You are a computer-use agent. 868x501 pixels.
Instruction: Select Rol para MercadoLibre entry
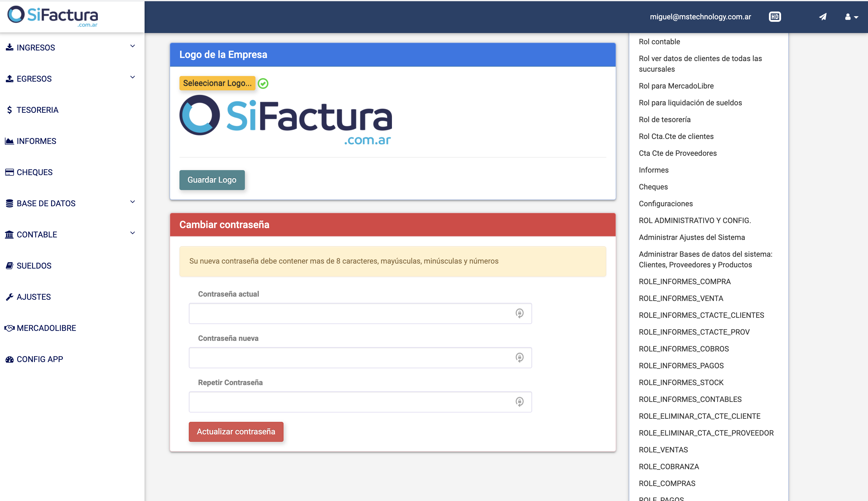(x=676, y=86)
